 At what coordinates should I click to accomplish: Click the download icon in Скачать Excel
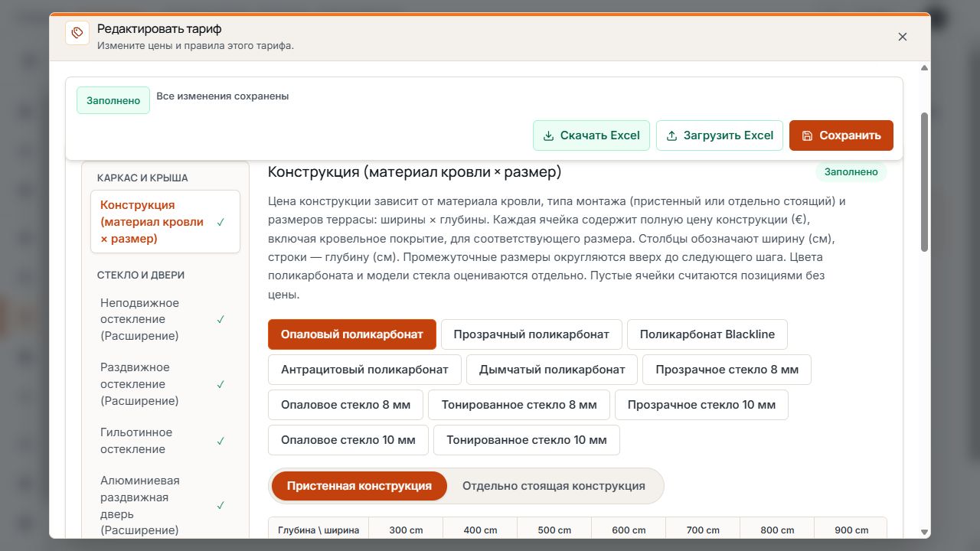coord(548,135)
